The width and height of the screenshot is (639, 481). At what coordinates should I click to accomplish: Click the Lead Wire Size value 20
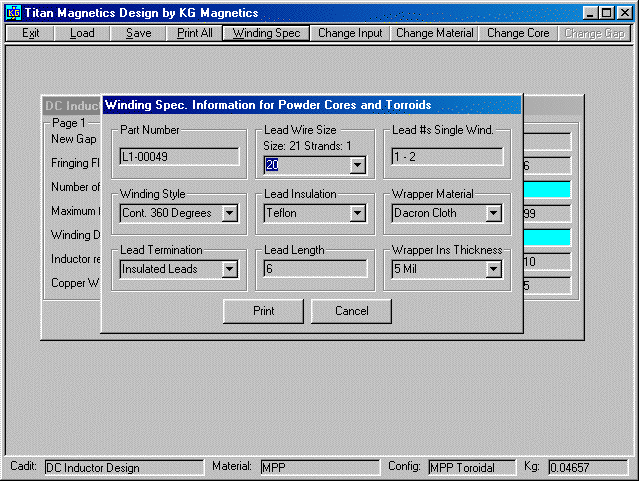pyautogui.click(x=272, y=165)
